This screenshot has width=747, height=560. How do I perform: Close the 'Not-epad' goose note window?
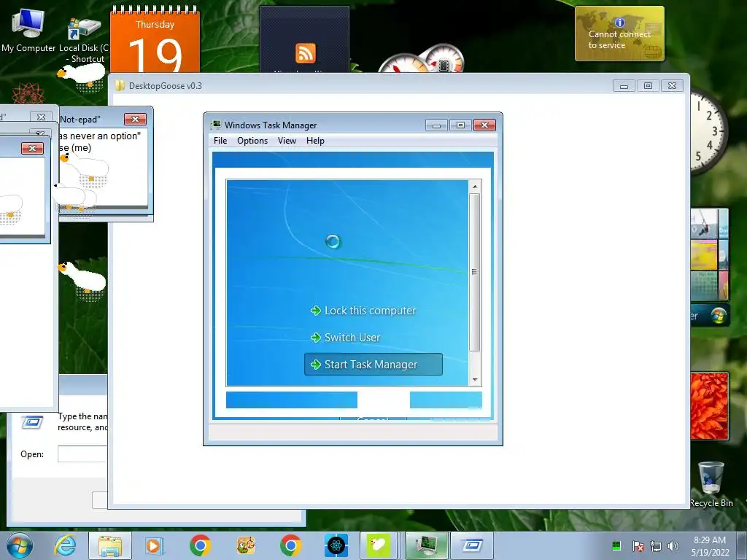click(135, 119)
